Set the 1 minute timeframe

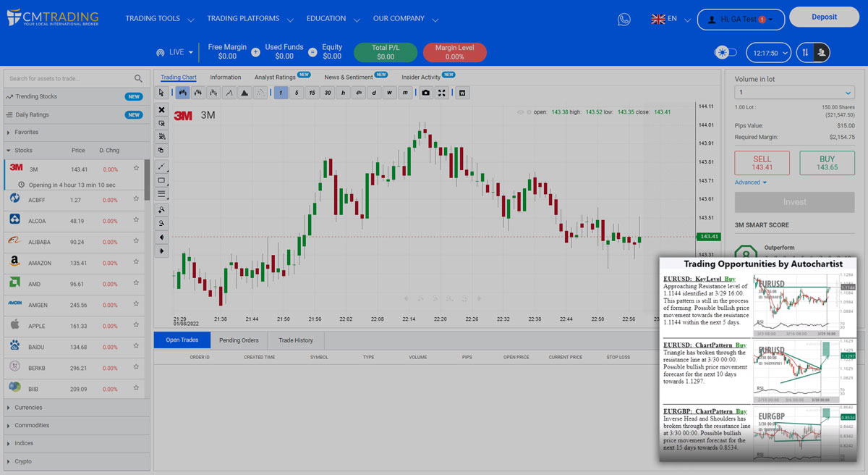(281, 93)
